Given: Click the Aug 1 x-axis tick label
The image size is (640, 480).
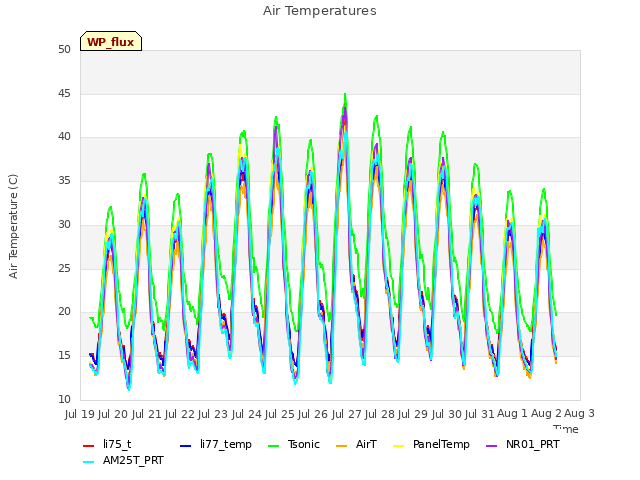Looking at the screenshot, I should click(x=513, y=413).
